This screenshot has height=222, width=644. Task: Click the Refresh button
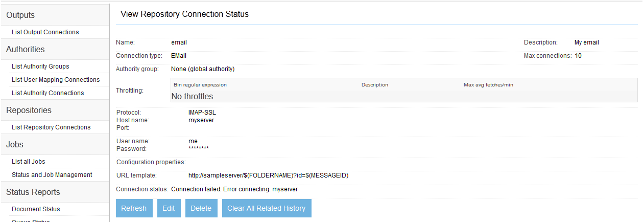[x=134, y=208]
